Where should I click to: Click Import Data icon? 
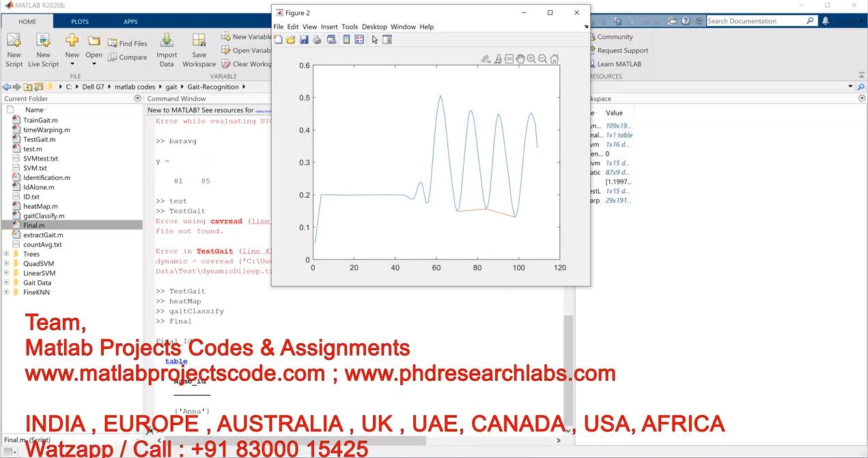[167, 50]
